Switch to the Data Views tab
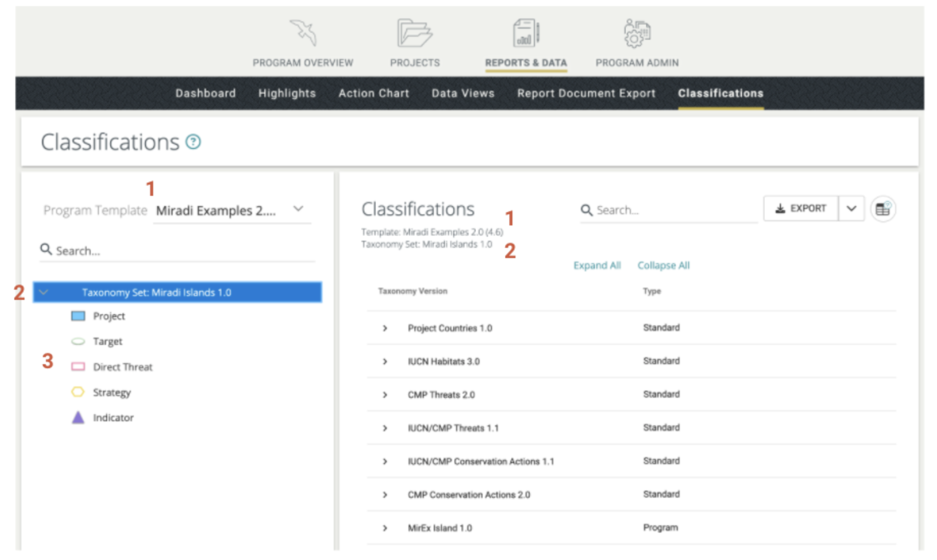937x560 pixels. pos(463,93)
